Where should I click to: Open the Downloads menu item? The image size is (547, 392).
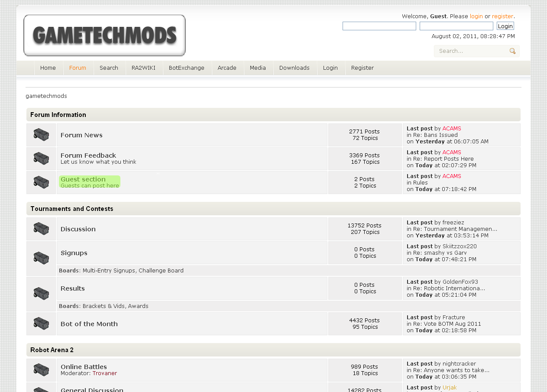[x=295, y=68]
